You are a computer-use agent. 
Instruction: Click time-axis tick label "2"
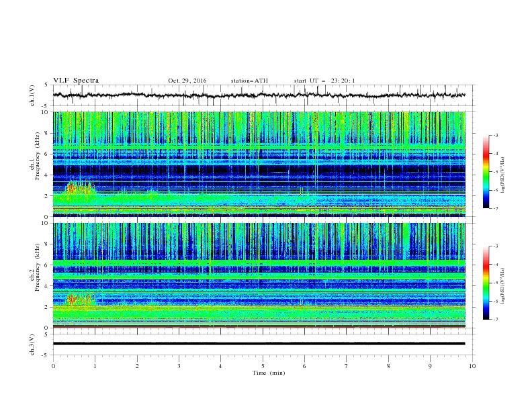point(137,366)
